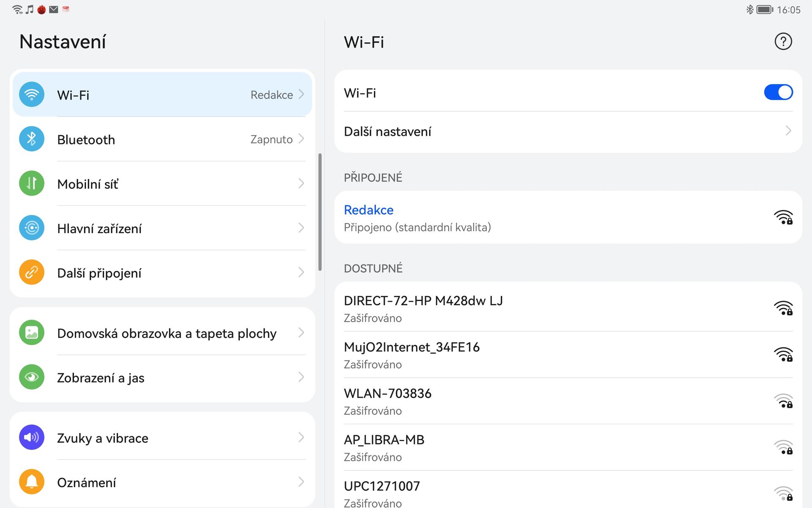This screenshot has width=812, height=508.
Task: Tap the mail envelope status icon
Action: coord(54,9)
